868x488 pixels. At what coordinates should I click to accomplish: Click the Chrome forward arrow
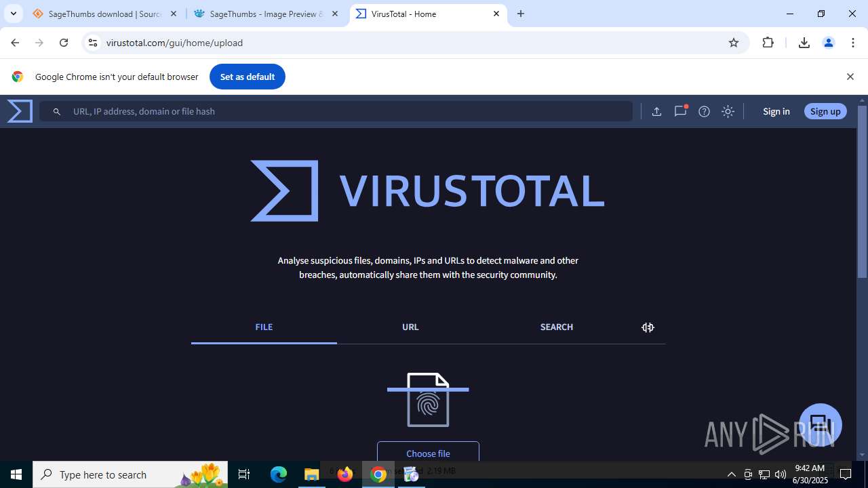click(x=39, y=43)
